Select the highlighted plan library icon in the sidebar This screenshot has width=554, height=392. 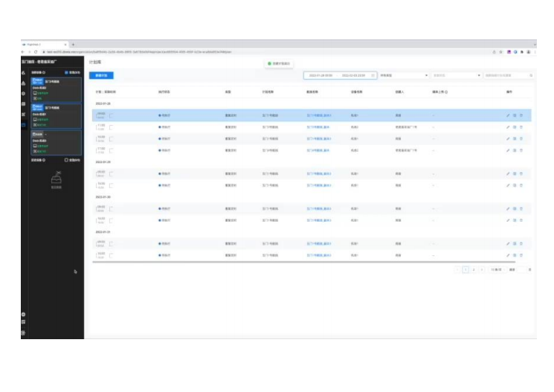[23, 124]
